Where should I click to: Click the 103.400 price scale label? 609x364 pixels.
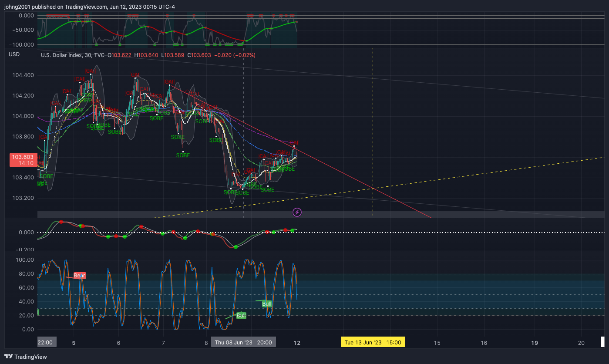tap(23, 178)
